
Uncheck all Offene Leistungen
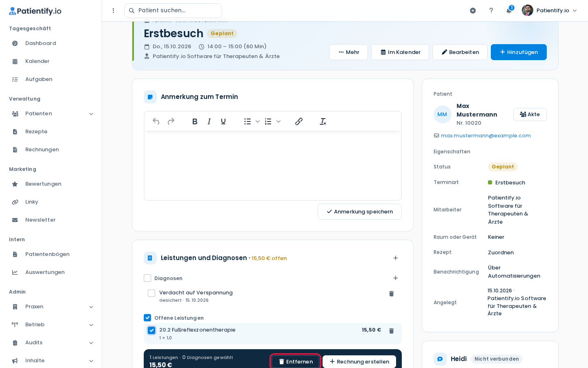[147, 318]
